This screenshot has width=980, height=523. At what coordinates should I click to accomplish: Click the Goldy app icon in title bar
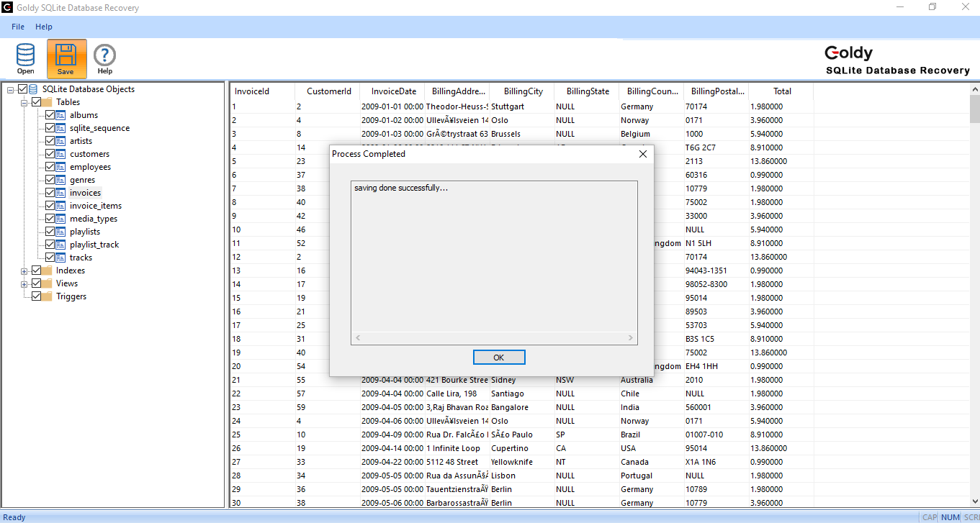point(7,8)
